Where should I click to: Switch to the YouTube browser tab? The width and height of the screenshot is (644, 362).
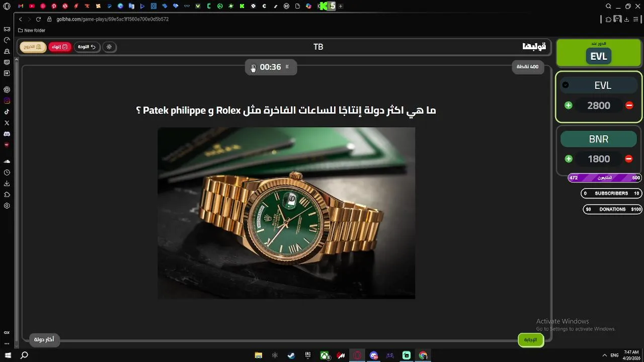[32, 6]
